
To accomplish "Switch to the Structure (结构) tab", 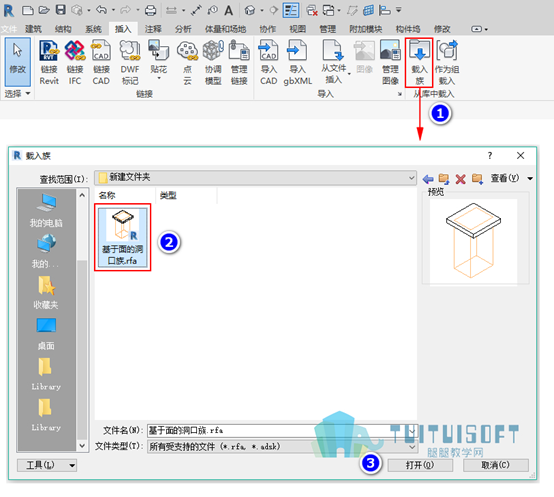I will [63, 29].
